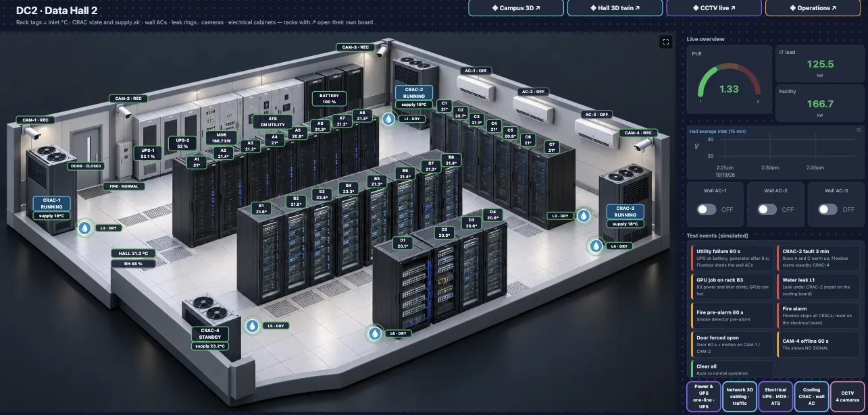Open the CCTV 4 cameras board
The width and height of the screenshot is (868, 415).
tap(847, 396)
